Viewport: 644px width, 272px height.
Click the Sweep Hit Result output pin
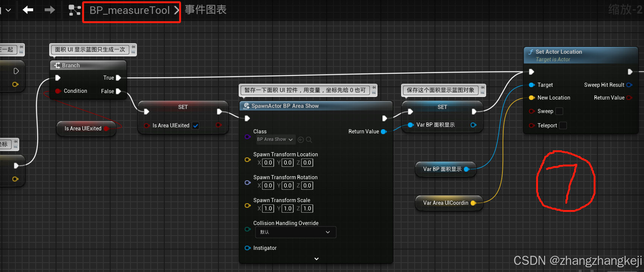(629, 85)
